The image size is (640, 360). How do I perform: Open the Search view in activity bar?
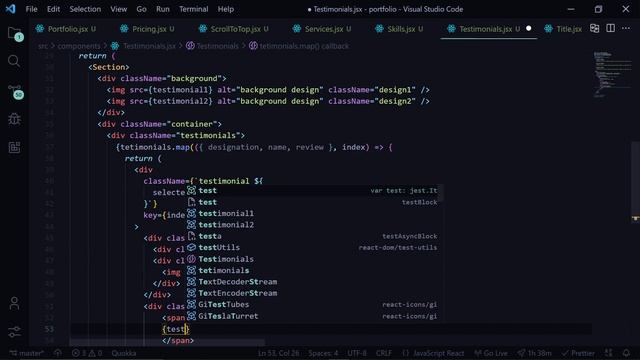[x=14, y=61]
